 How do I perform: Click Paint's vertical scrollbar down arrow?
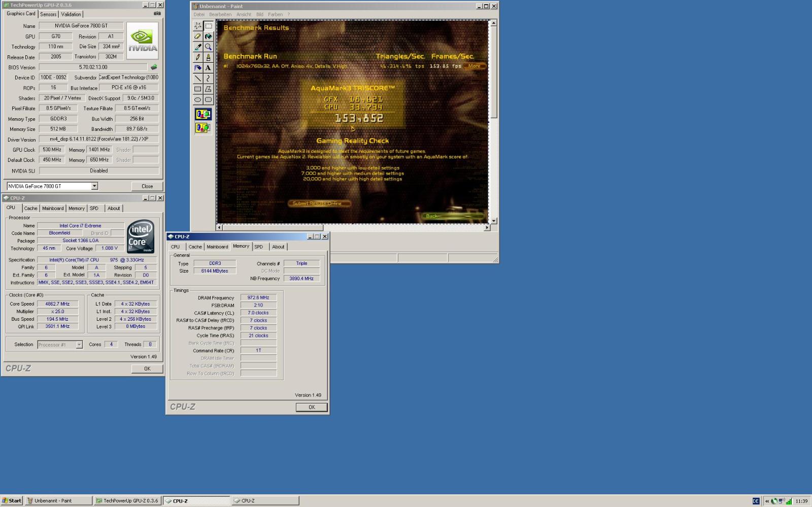[493, 221]
